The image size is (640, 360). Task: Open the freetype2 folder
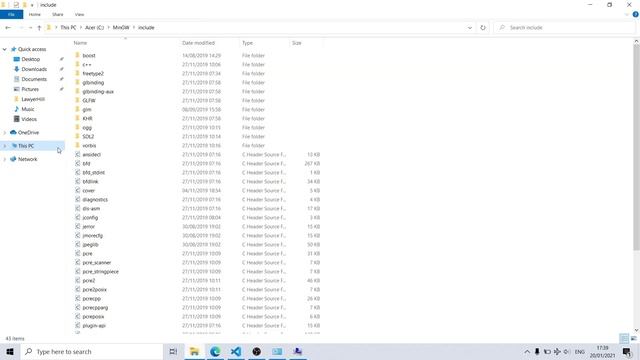pyautogui.click(x=93, y=73)
